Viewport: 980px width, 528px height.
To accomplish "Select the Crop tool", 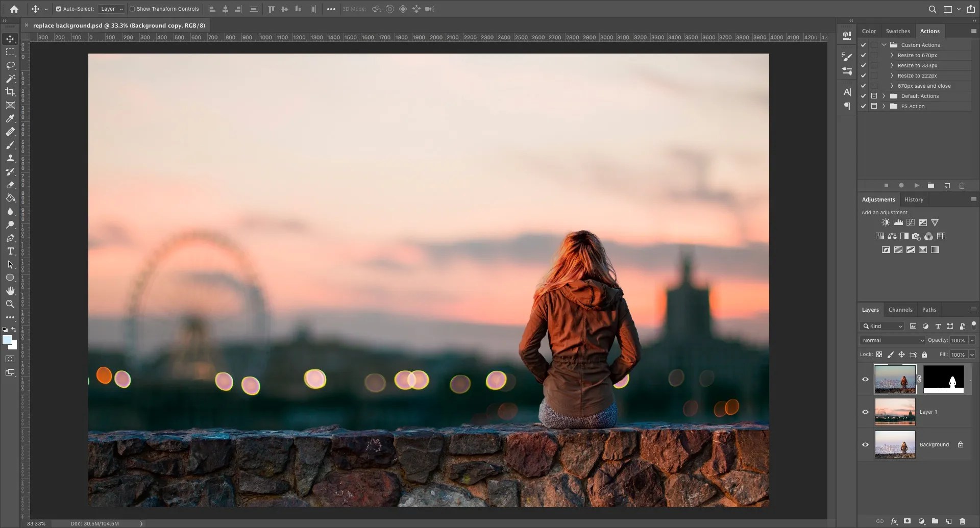I will pyautogui.click(x=10, y=92).
